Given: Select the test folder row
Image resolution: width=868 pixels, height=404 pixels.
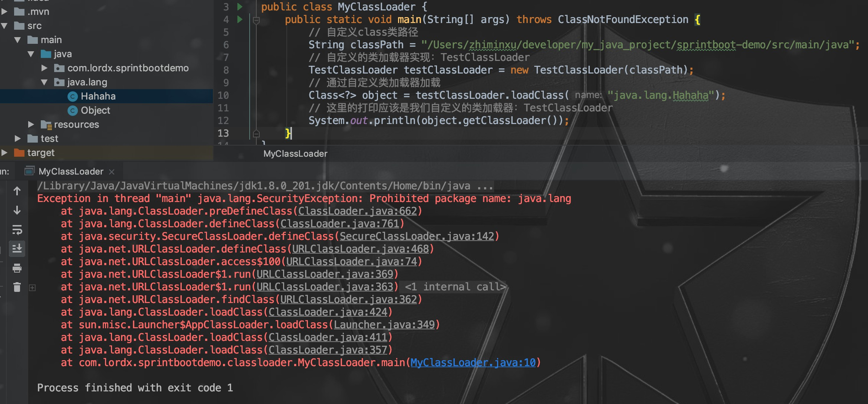Looking at the screenshot, I should 106,139.
